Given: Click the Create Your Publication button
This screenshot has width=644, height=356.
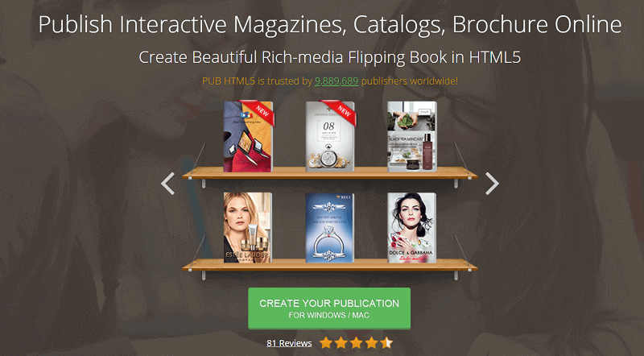Looking at the screenshot, I should (x=329, y=308).
